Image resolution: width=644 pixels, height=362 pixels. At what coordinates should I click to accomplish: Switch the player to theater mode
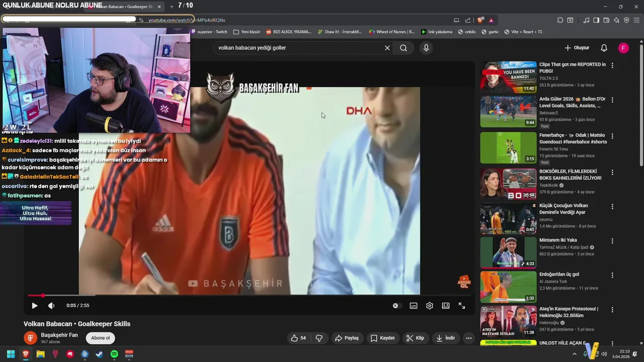click(446, 306)
